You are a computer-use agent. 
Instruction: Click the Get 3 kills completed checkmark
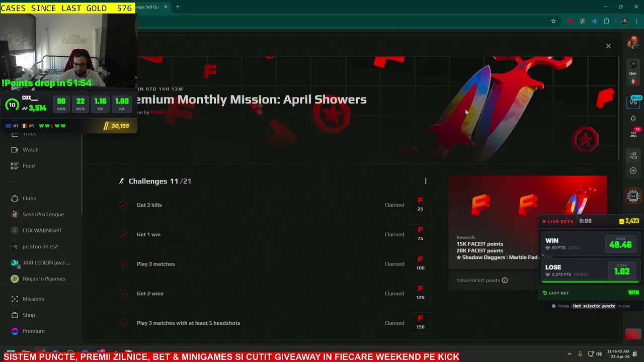(x=123, y=205)
